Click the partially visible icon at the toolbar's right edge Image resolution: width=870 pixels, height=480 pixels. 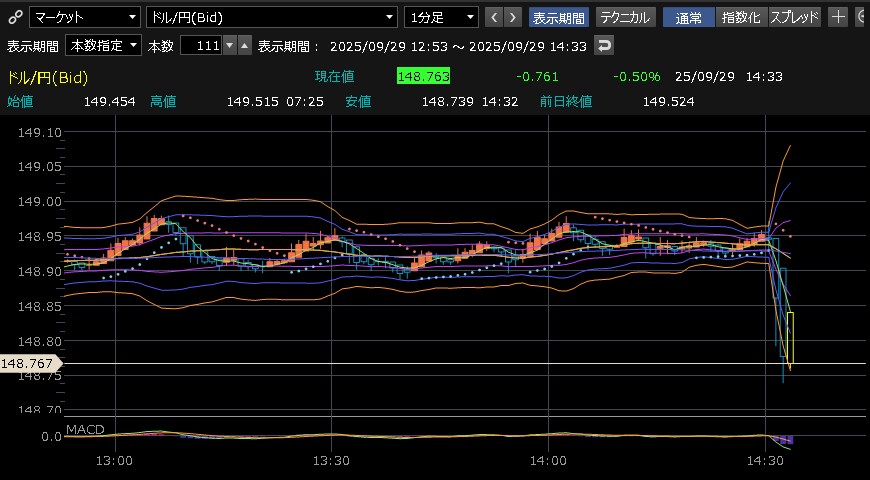click(x=862, y=17)
